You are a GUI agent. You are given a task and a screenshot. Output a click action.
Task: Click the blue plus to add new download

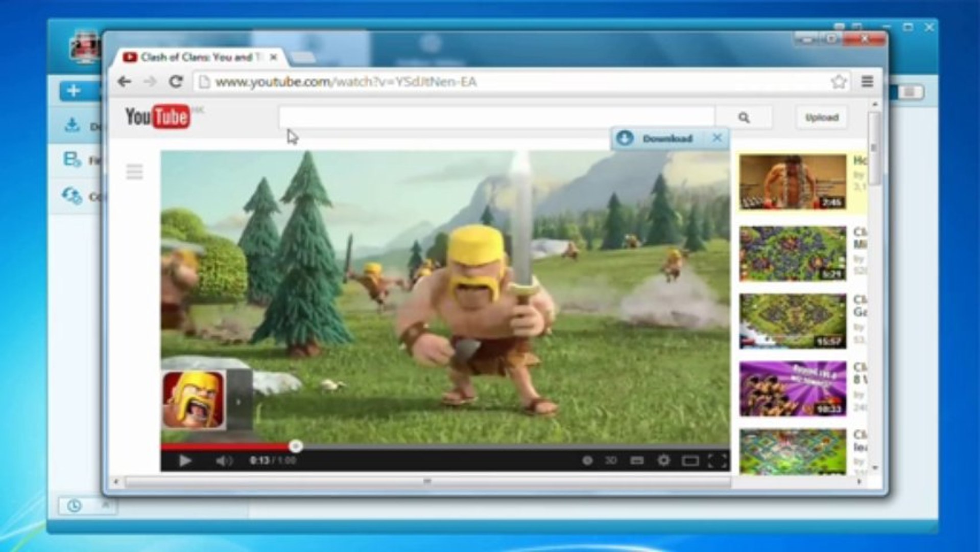click(73, 90)
